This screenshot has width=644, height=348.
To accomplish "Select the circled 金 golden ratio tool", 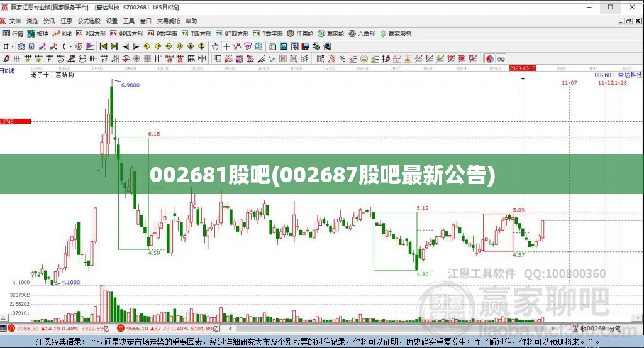I will point(364,58).
